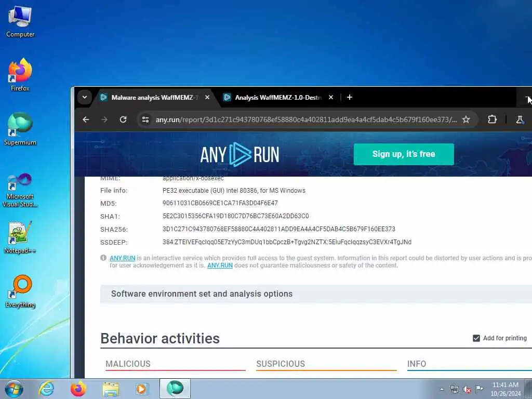532x399 pixels.
Task: Open the Windows Start menu
Action: tap(14, 389)
